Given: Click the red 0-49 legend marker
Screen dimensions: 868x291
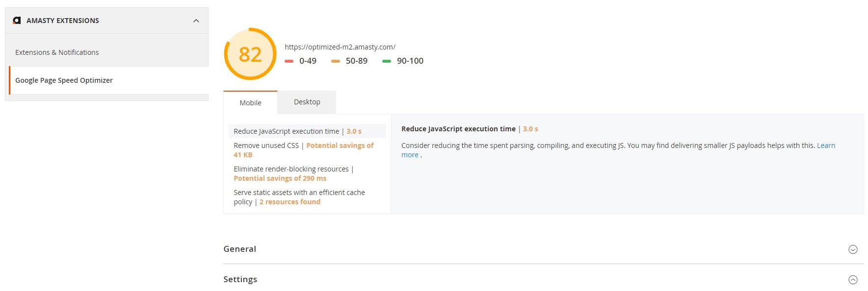Looking at the screenshot, I should 289,61.
